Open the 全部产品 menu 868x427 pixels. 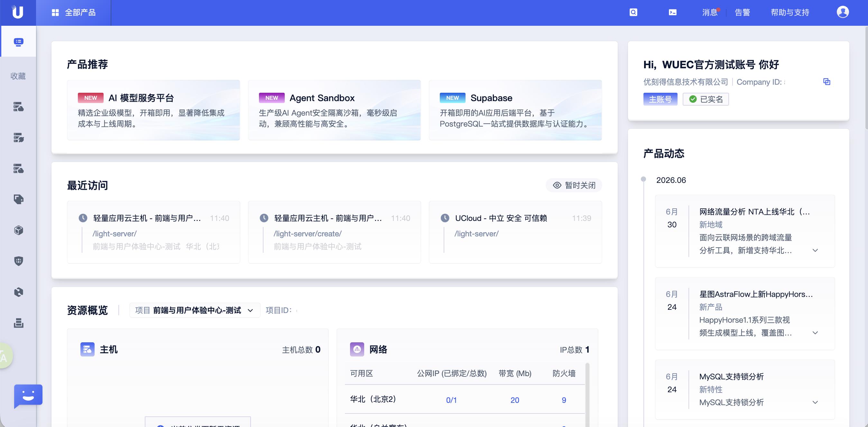point(73,13)
